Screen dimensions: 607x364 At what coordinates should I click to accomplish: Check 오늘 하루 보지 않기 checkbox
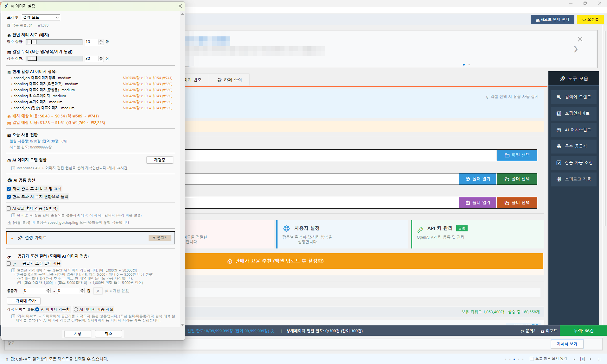(x=532, y=359)
